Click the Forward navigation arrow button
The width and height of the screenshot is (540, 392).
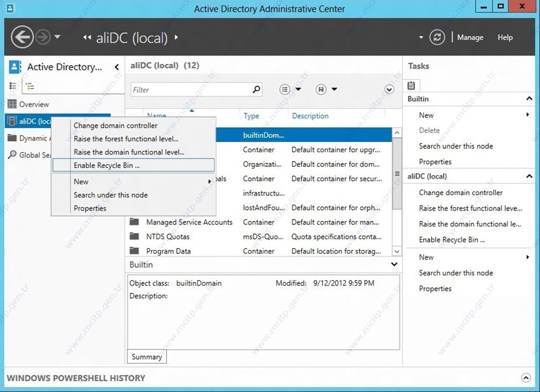43,37
